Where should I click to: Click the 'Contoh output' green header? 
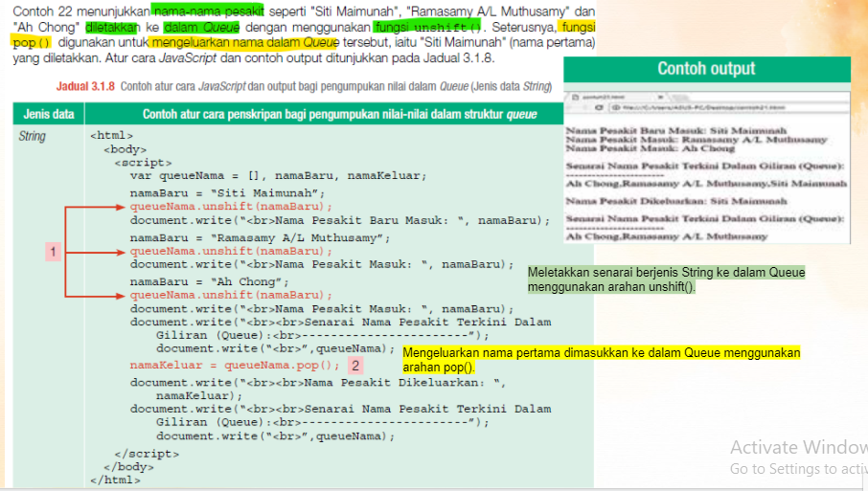coord(706,69)
